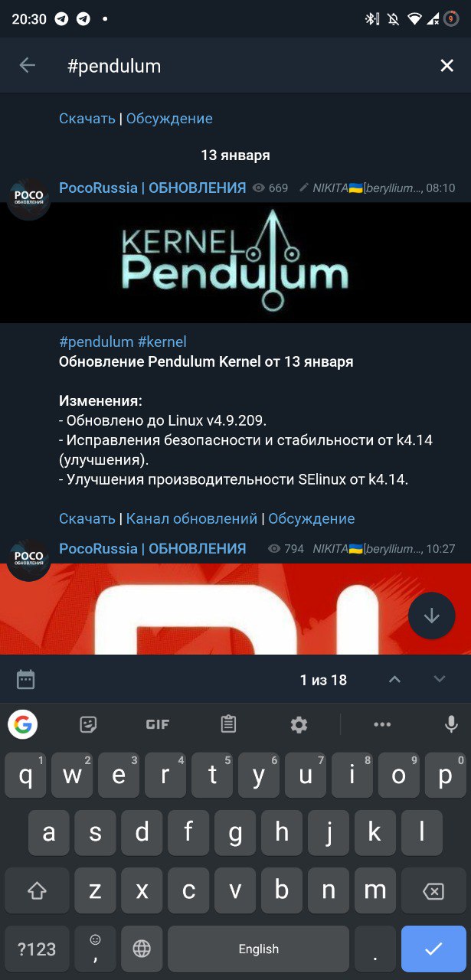This screenshot has width=471, height=980.
Task: Open the Google search keyboard icon
Action: point(23,724)
